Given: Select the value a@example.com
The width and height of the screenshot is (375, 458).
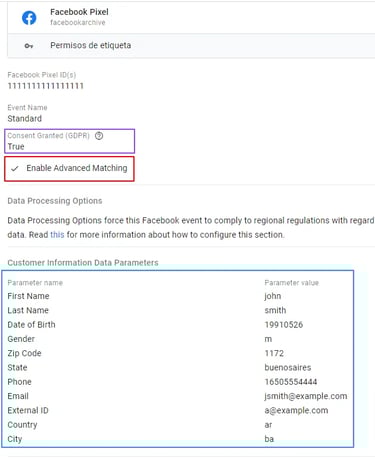Looking at the screenshot, I should pos(296,411).
